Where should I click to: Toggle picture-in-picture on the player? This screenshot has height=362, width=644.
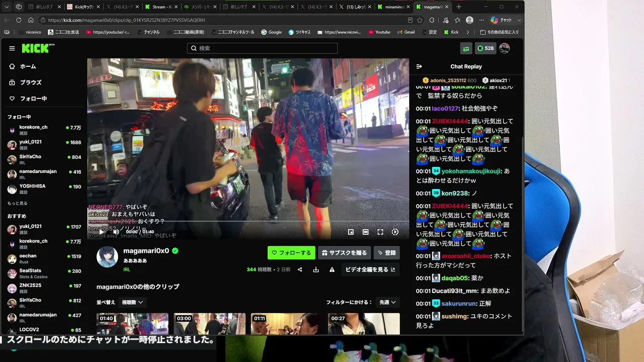point(351,232)
